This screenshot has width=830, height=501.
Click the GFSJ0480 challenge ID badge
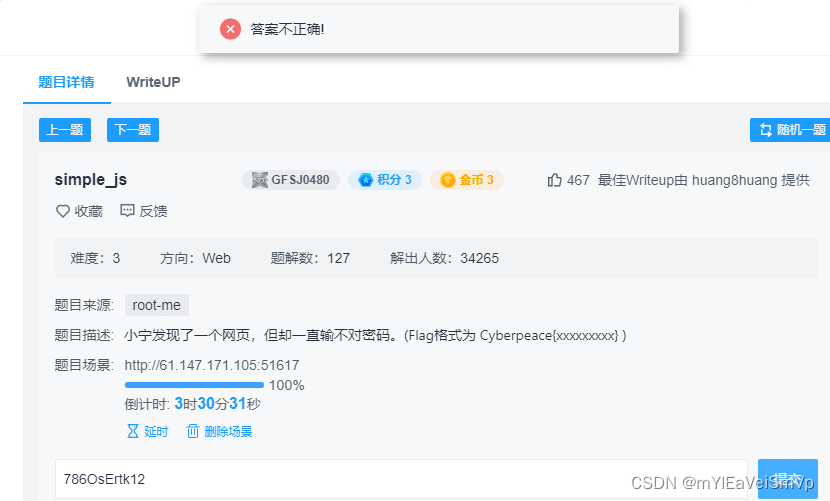(x=291, y=180)
